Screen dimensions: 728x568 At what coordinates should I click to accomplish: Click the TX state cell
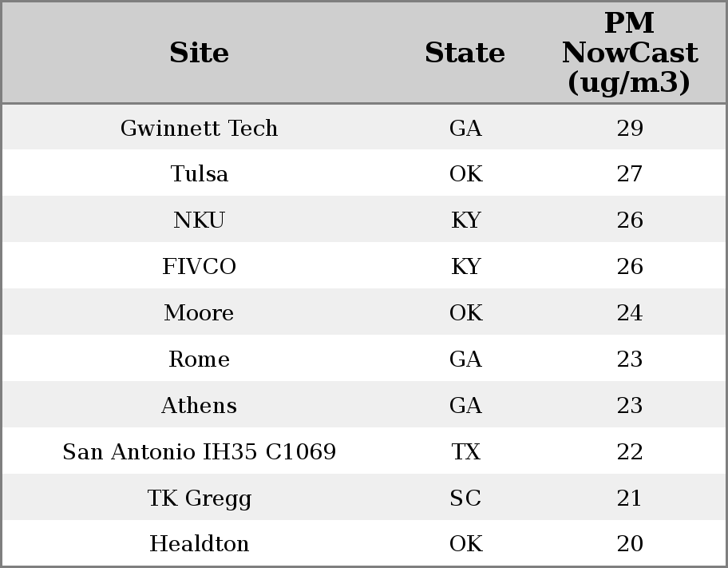[x=465, y=451]
